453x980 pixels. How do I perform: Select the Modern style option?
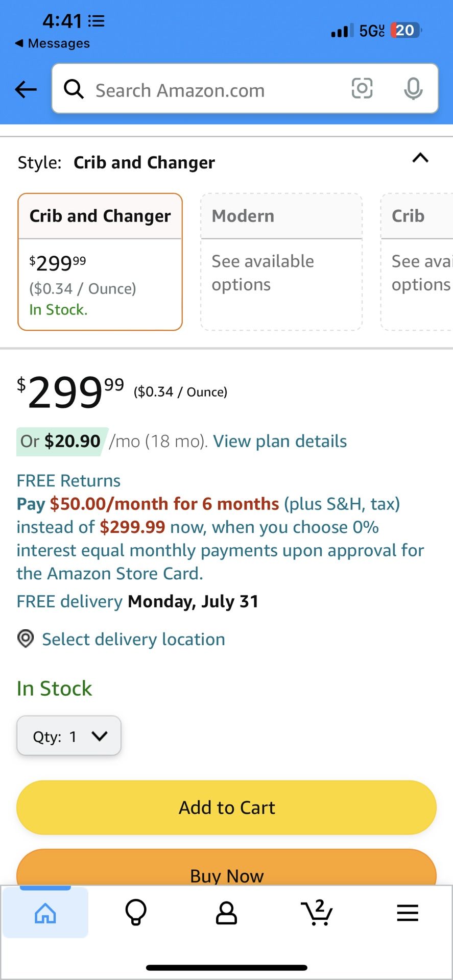281,261
